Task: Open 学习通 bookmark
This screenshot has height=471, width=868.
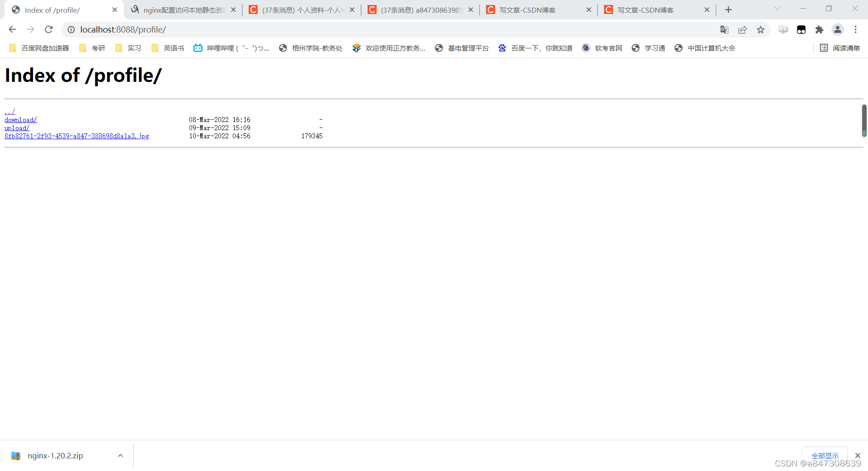Action: click(x=648, y=48)
